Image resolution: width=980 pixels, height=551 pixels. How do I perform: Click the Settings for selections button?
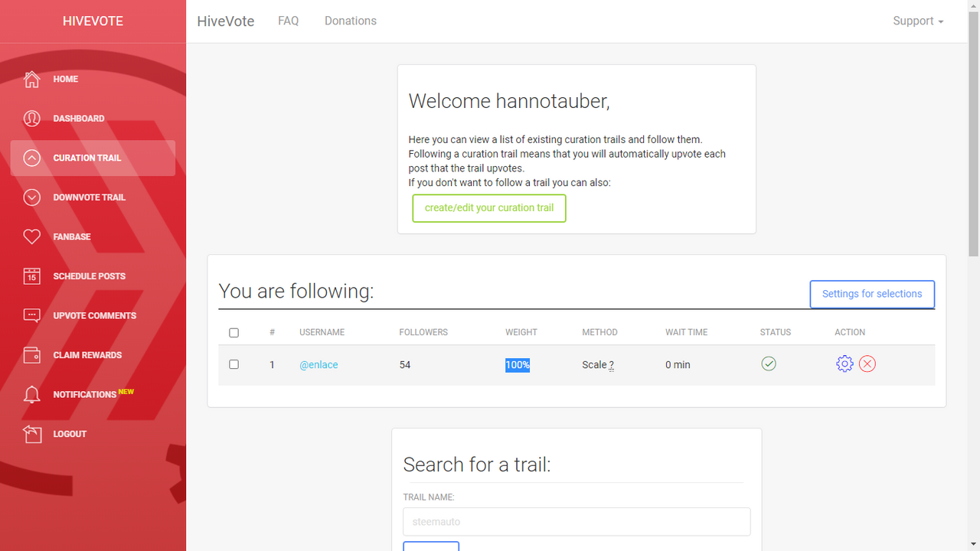[872, 294]
